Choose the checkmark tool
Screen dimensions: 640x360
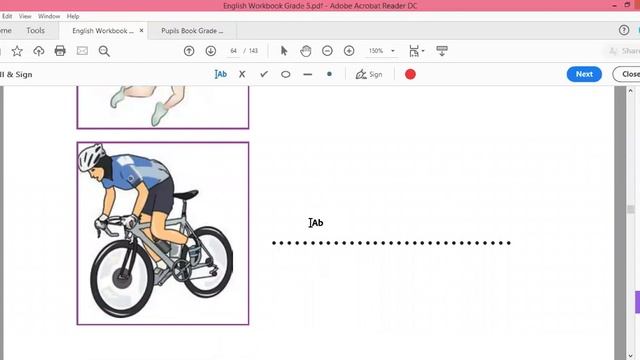(264, 74)
